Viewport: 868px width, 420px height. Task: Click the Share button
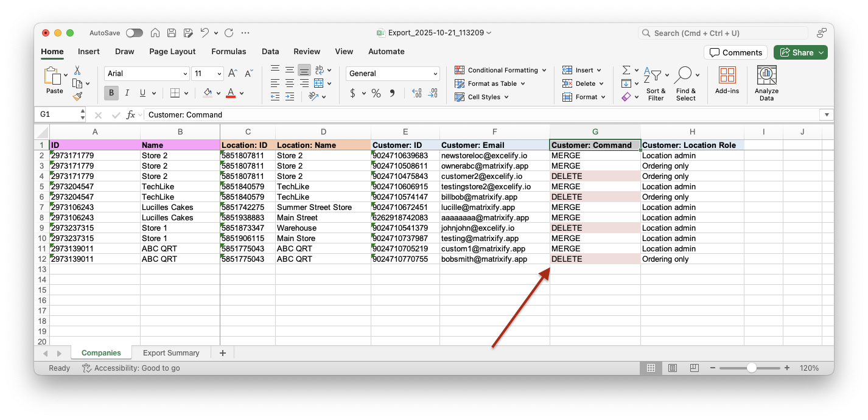click(x=796, y=52)
